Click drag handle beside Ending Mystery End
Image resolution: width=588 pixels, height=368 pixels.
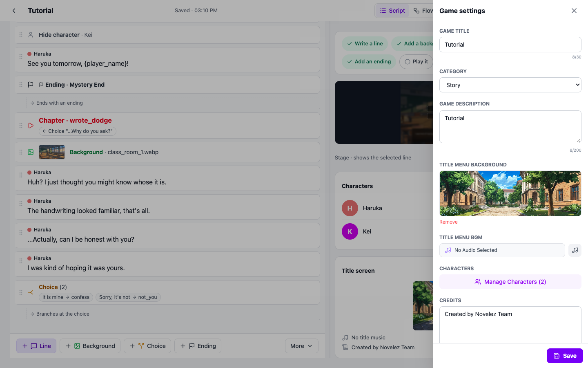point(21,85)
